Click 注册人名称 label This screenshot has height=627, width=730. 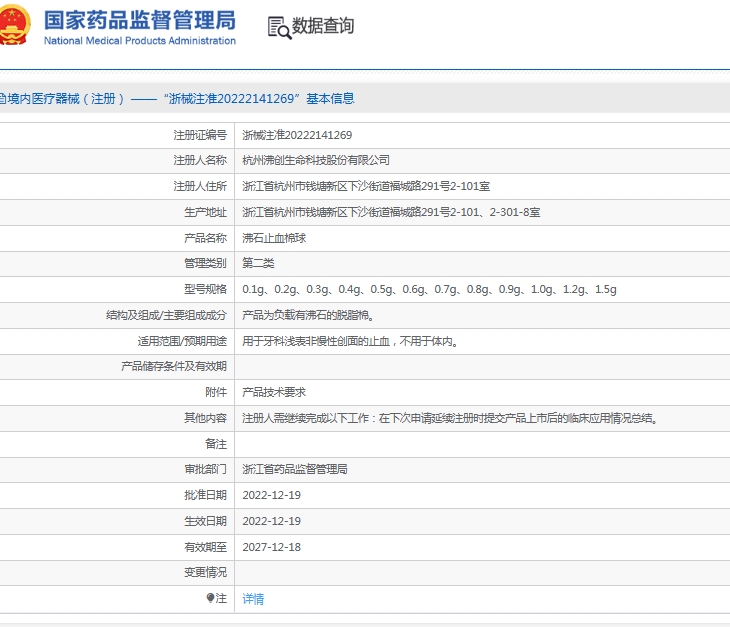(200, 161)
